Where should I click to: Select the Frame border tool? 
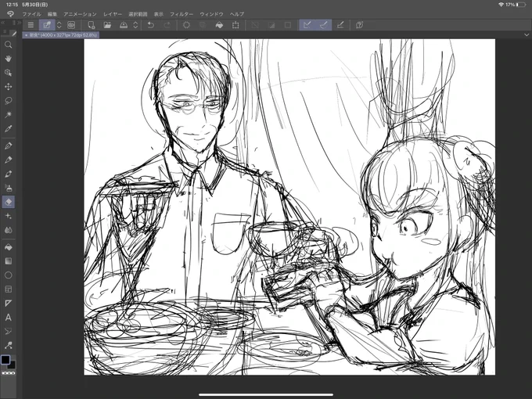coord(8,289)
